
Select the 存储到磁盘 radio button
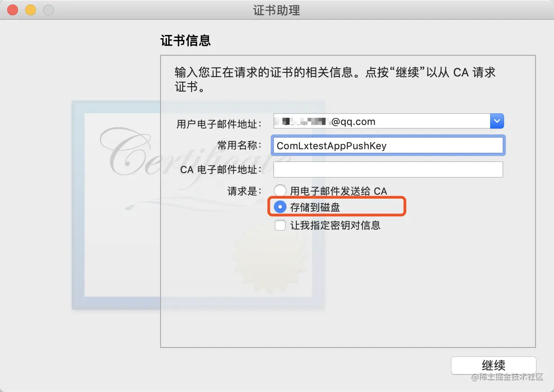[x=280, y=207]
